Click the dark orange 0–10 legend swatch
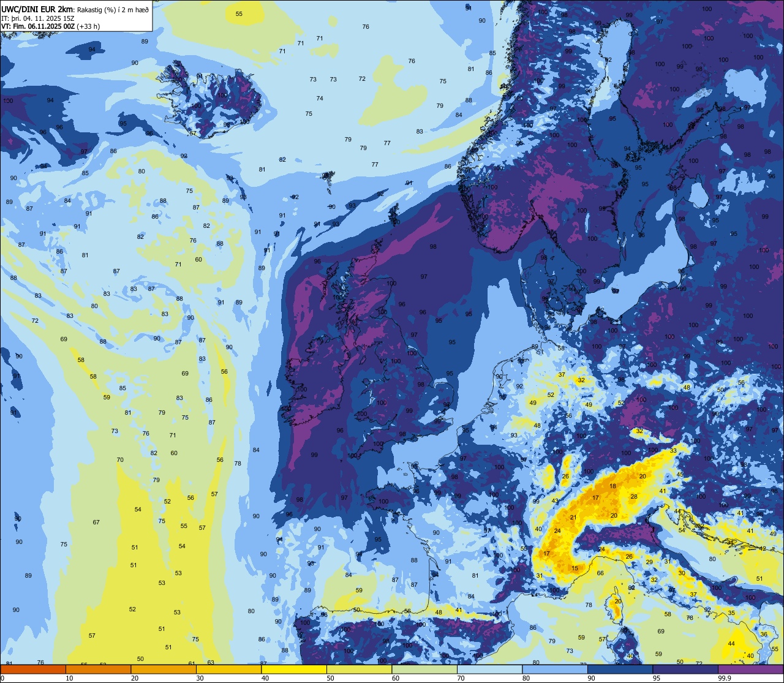The width and height of the screenshot is (784, 683). pos(33,669)
